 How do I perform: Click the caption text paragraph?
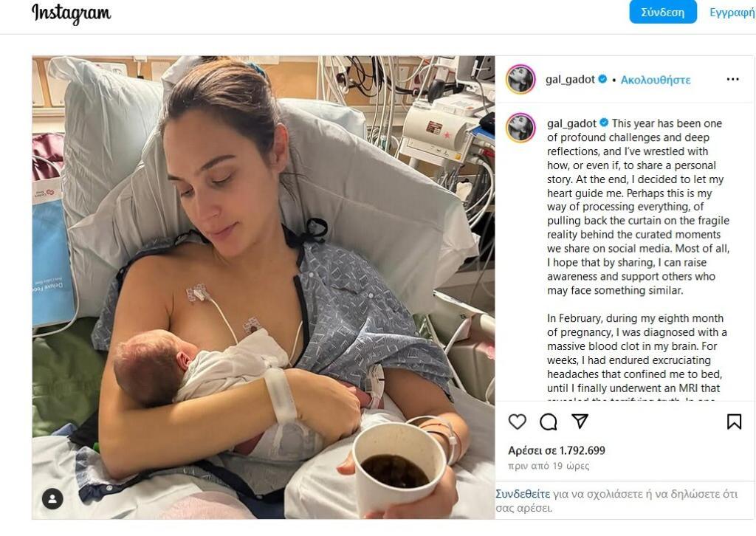(637, 207)
